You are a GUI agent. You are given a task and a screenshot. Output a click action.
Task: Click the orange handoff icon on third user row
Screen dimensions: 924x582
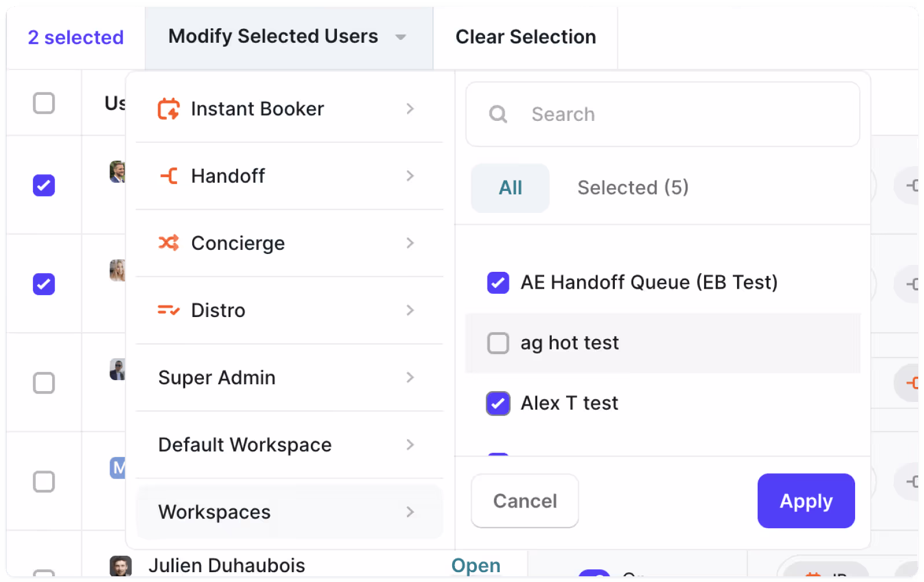pos(912,383)
